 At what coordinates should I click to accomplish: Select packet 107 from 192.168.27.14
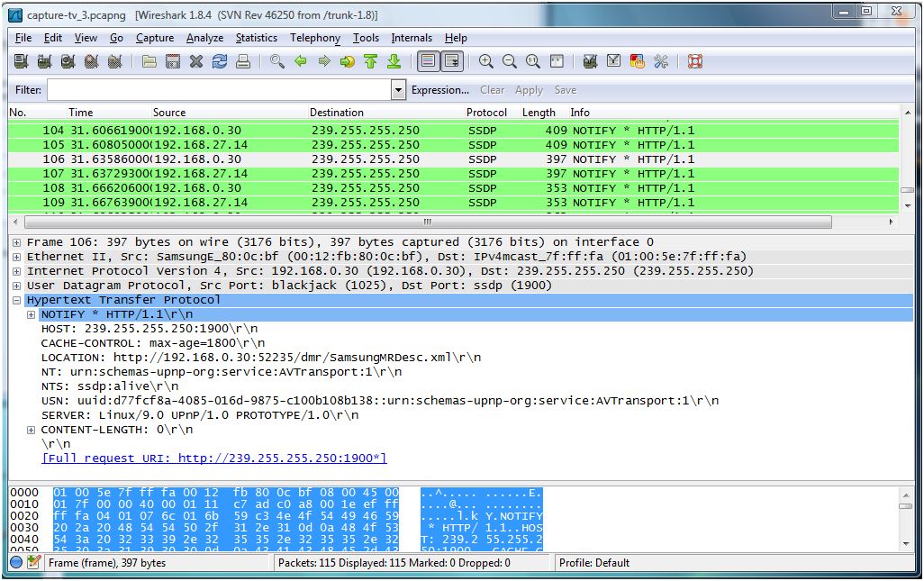point(454,174)
